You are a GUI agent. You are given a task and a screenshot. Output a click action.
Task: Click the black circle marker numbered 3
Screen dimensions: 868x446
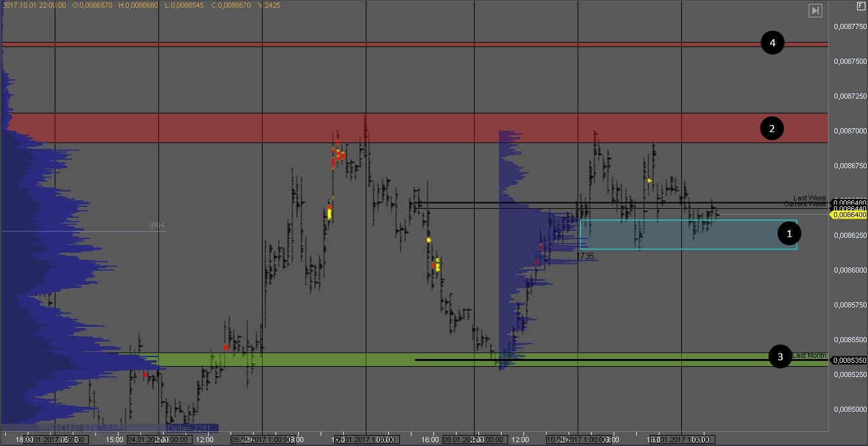[x=780, y=356]
